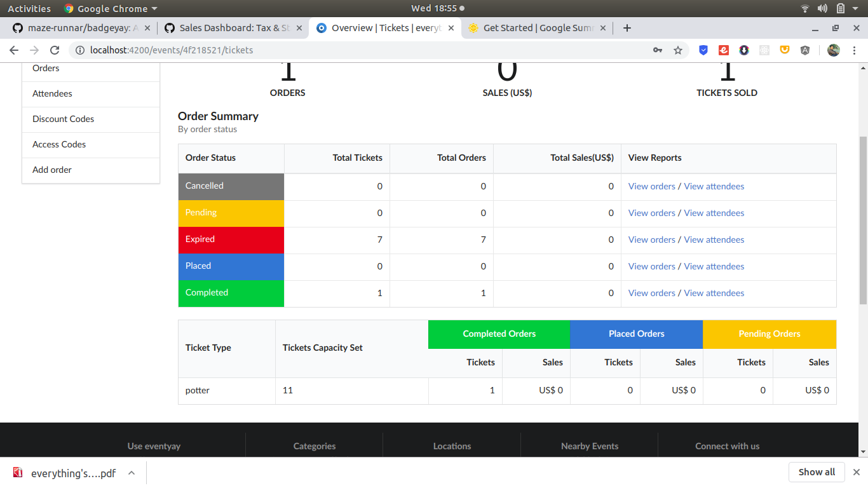The width and height of the screenshot is (868, 488).
Task: Click the Wed 18:55 clock
Action: pos(434,8)
